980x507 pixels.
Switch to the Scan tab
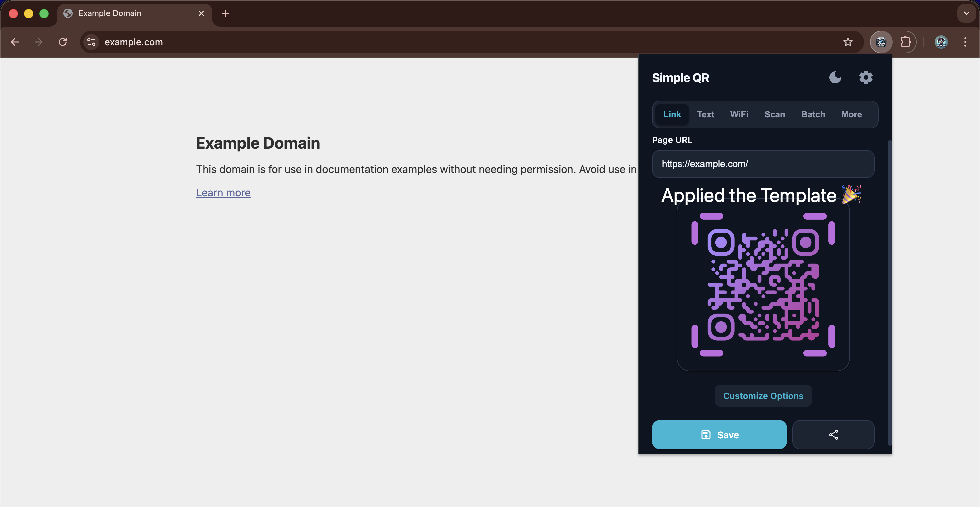pos(775,114)
